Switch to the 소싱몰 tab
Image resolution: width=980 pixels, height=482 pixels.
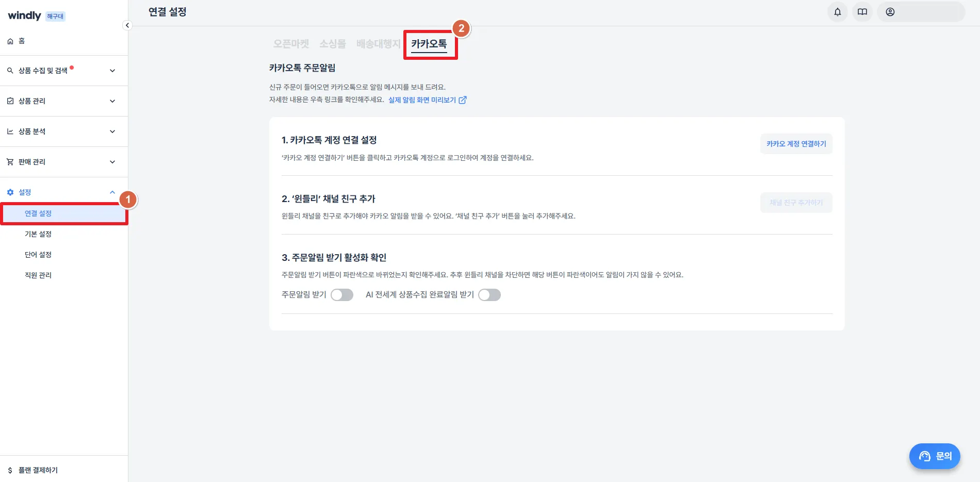(x=333, y=44)
